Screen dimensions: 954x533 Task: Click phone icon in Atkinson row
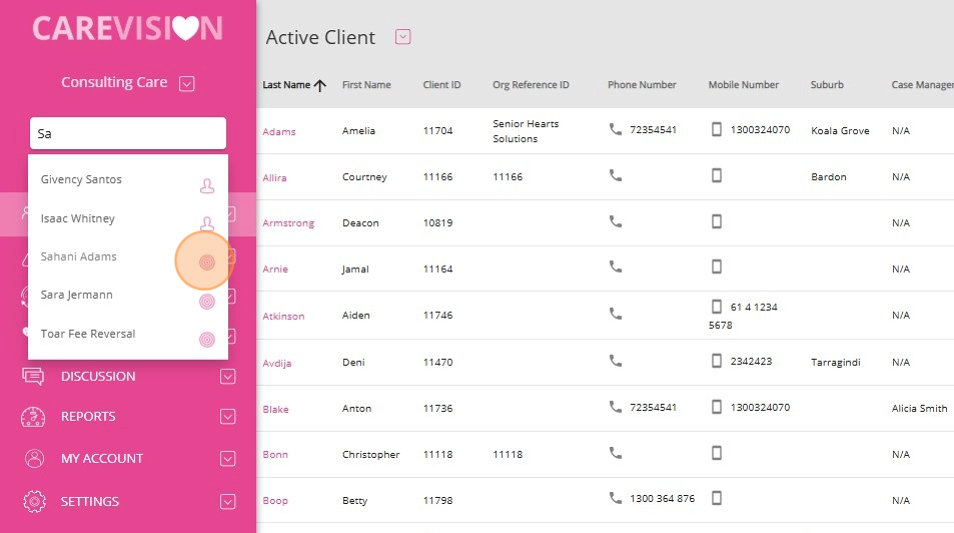pyautogui.click(x=616, y=313)
